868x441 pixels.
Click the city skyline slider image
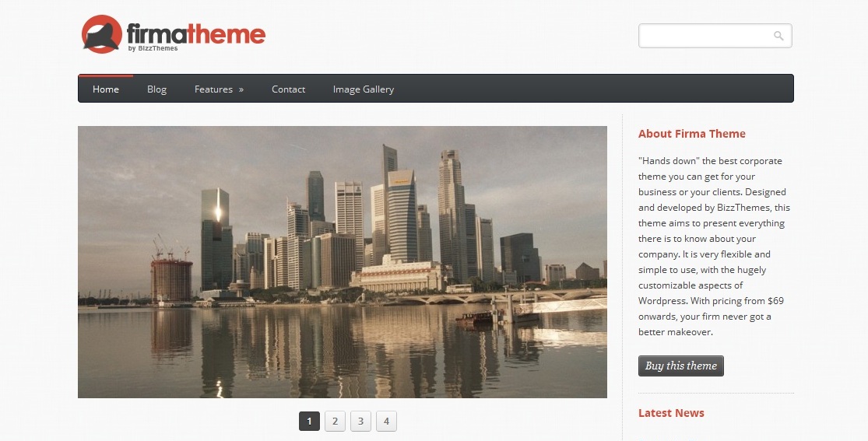[x=343, y=262]
